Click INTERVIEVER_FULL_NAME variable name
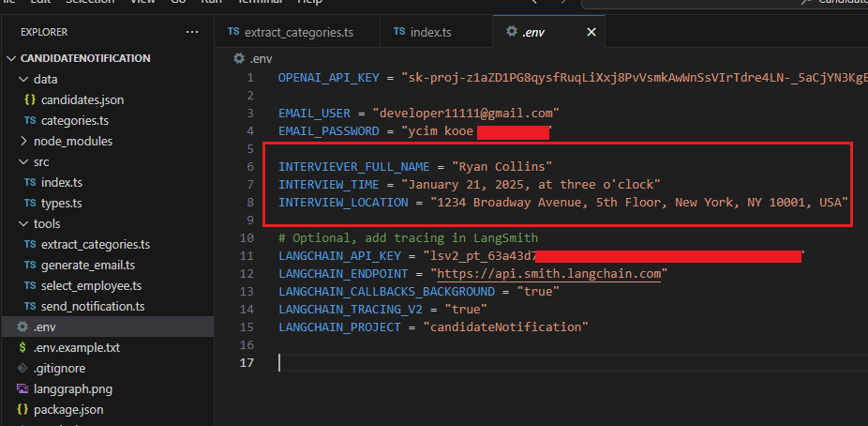868x426 pixels. [x=354, y=167]
